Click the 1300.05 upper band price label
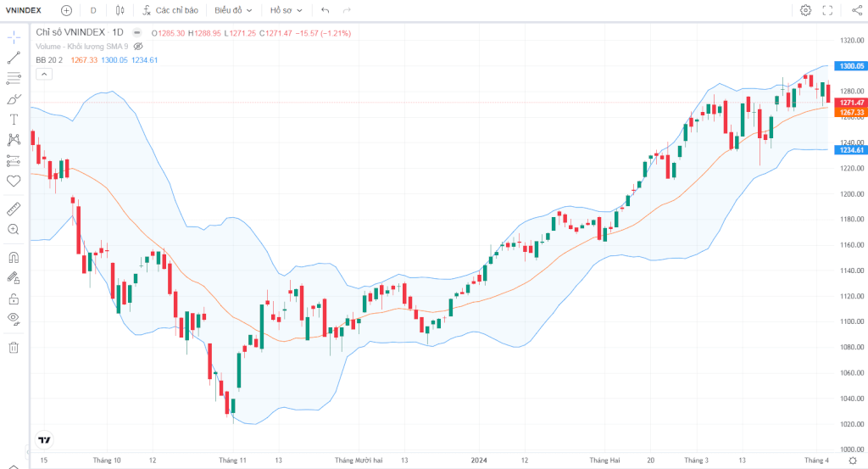Viewport: 868px width, 469px height. [x=851, y=66]
